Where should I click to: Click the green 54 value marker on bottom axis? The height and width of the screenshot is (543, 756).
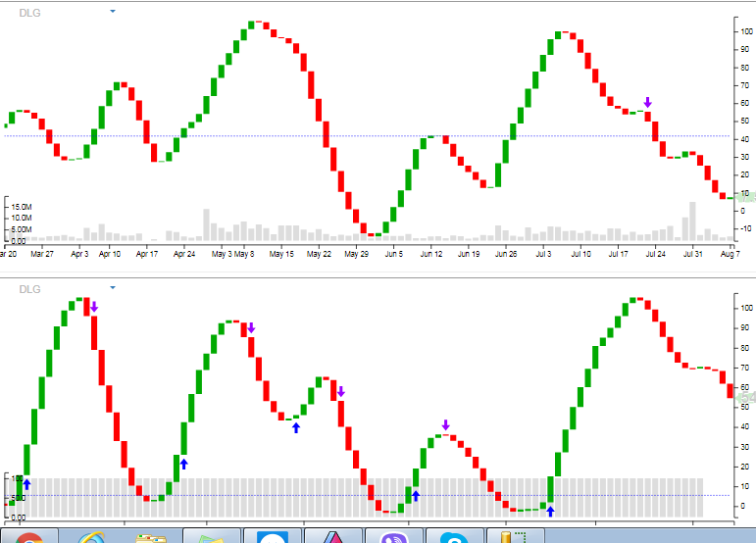pos(745,398)
